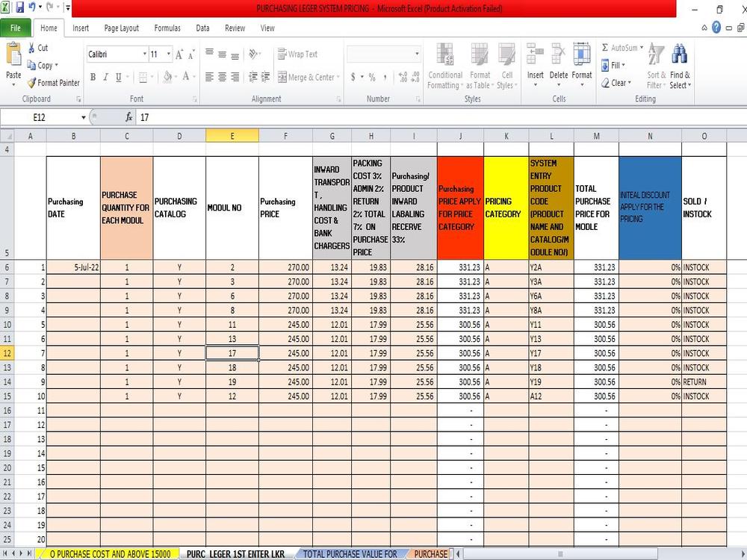Undo the last action in Quick Access toolbar
Screen dimensions: 747x560
click(x=32, y=7)
